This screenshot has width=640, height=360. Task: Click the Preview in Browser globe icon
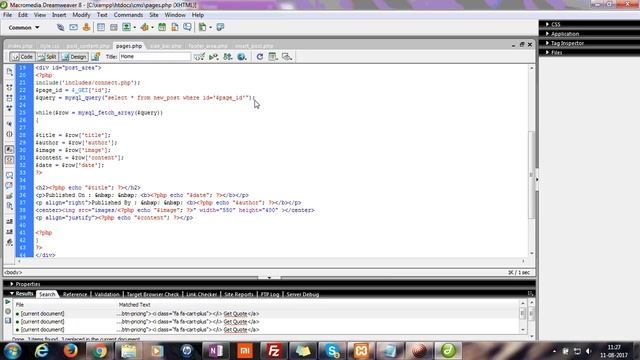coord(242,57)
